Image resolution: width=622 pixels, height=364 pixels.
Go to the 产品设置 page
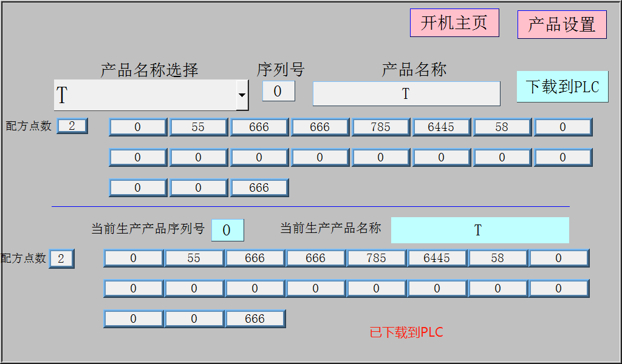tap(562, 25)
